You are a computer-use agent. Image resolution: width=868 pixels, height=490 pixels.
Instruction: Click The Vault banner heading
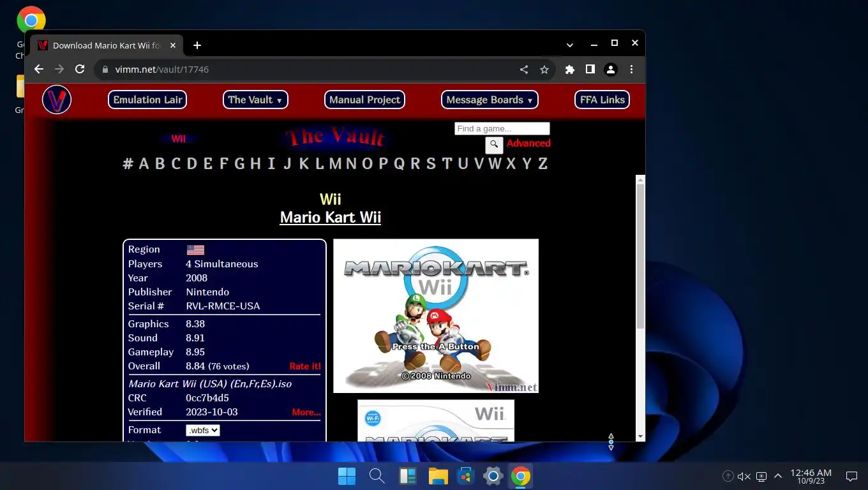pos(336,137)
